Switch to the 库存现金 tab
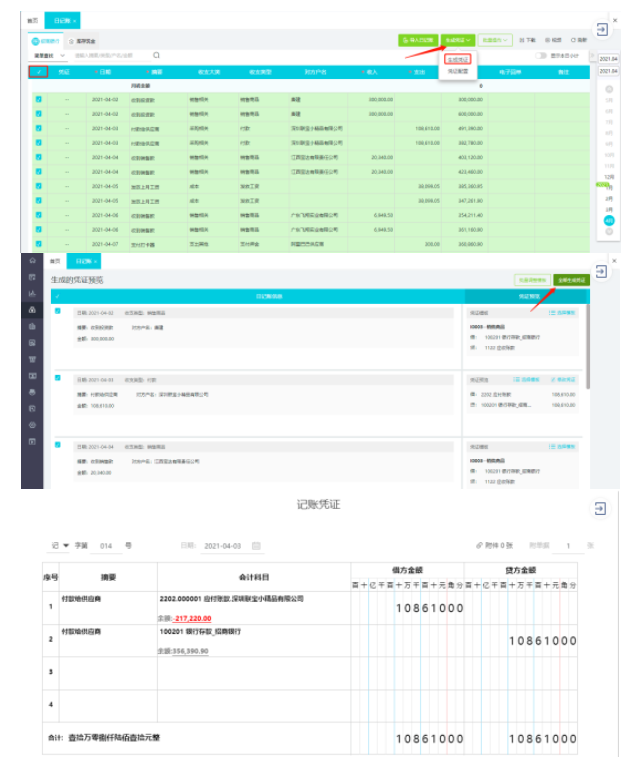 82,41
